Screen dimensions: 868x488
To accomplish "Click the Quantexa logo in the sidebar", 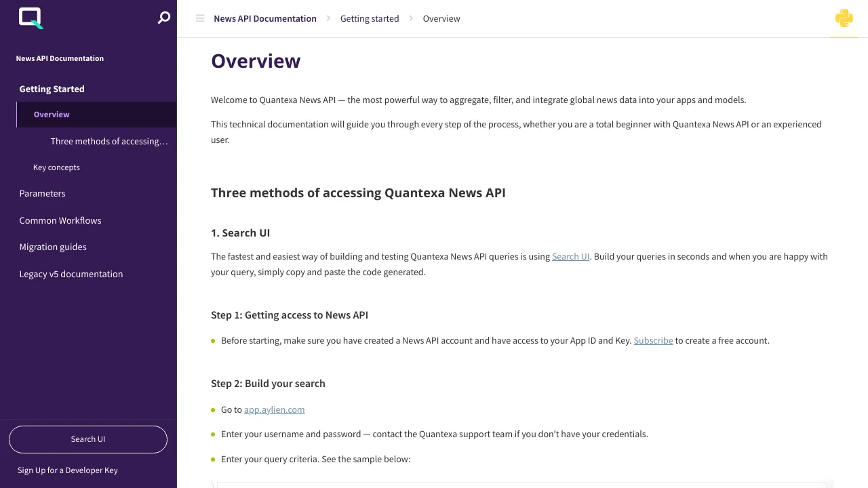I will click(x=31, y=18).
